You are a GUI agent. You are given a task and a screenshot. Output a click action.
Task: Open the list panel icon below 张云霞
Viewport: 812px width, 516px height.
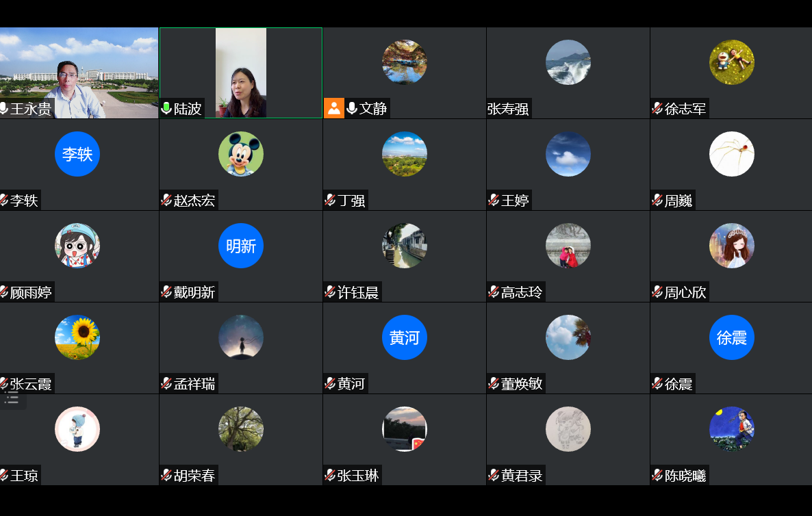click(12, 398)
